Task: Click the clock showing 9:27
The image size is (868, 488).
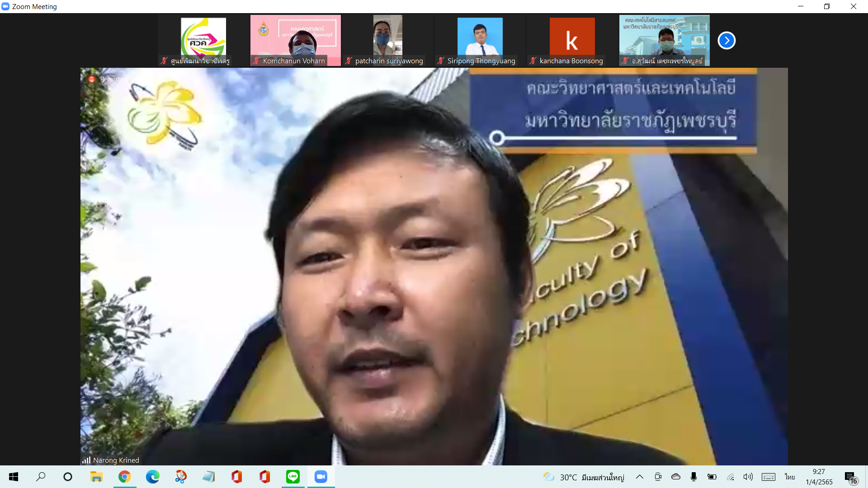Action: 819,477
